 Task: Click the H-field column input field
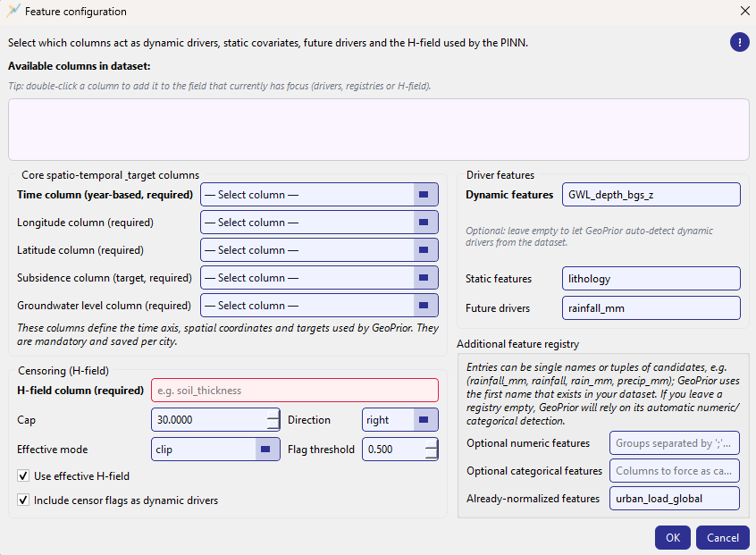[295, 390]
